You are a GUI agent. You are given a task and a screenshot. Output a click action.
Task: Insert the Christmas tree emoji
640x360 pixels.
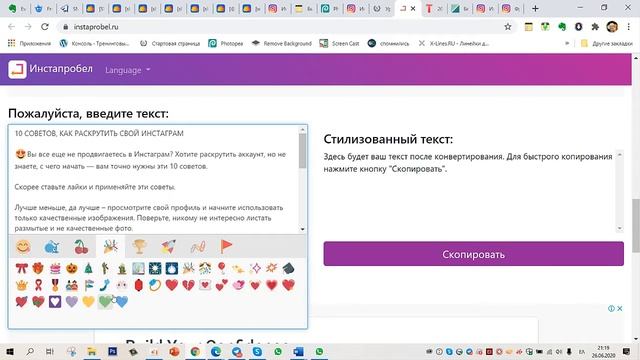coord(89,269)
